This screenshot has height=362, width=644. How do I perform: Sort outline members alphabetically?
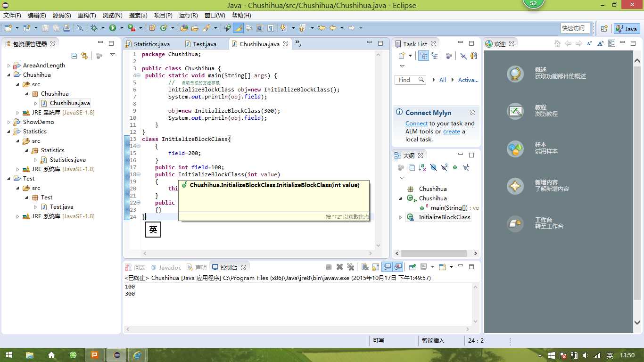[x=422, y=167]
